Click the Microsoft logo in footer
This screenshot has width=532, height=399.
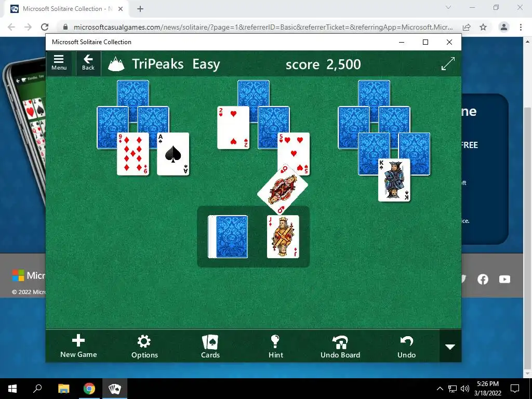tap(29, 275)
